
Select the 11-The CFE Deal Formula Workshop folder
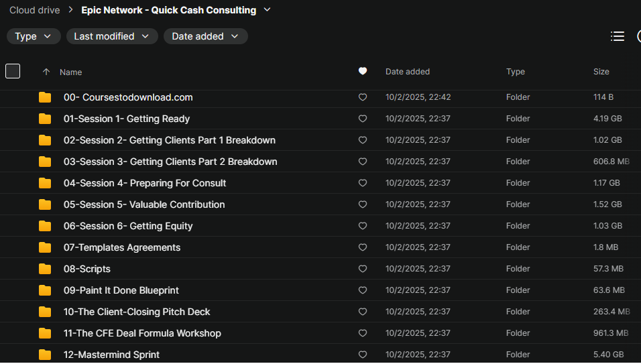pos(142,333)
